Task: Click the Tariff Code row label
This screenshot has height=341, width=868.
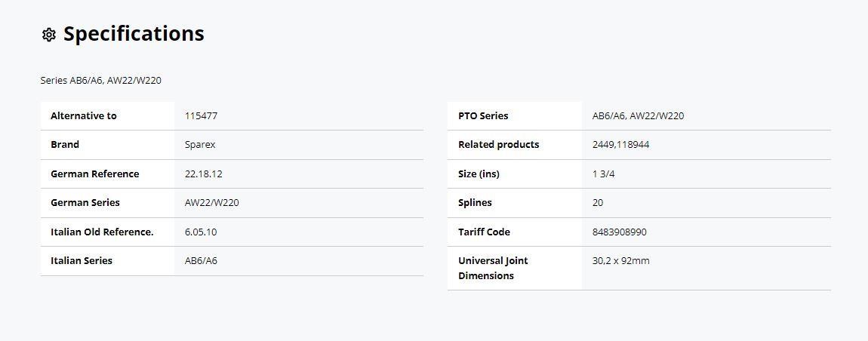Action: coord(485,232)
